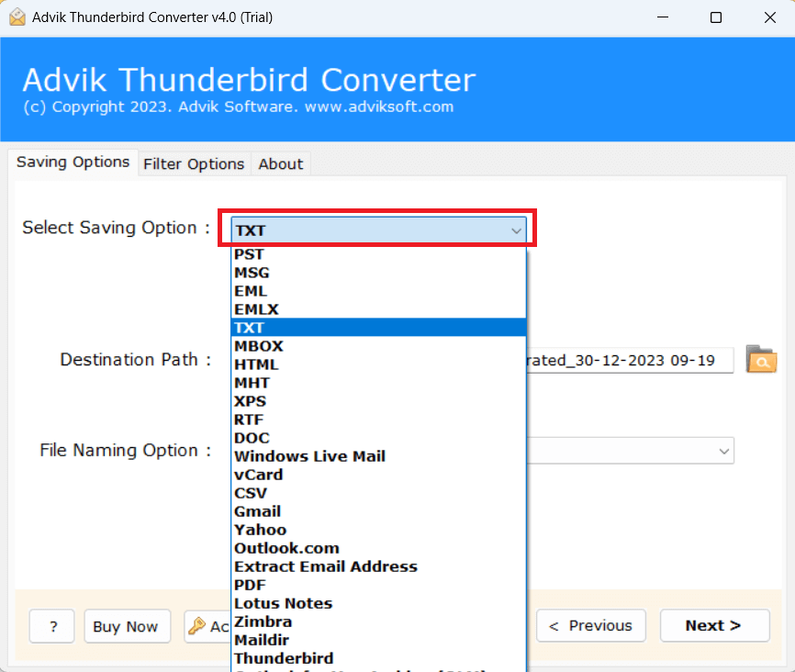795x672 pixels.
Task: Select Gmail as saving destination
Action: pos(379,511)
